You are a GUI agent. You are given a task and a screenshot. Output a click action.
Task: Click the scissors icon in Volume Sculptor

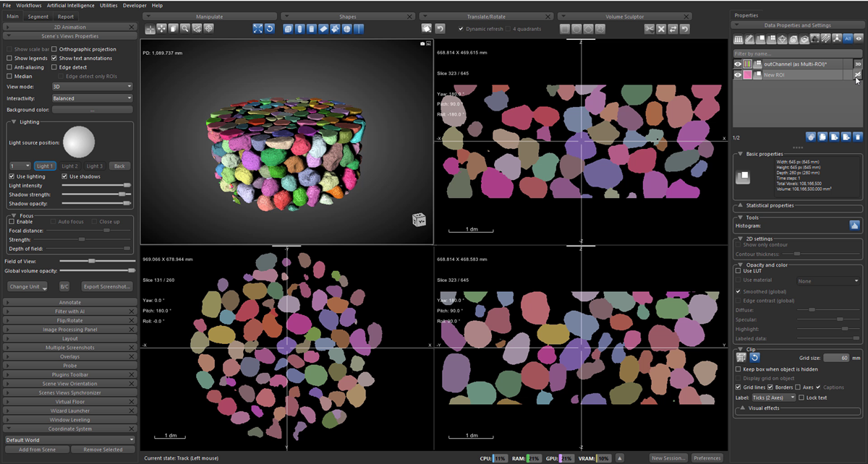pos(650,29)
